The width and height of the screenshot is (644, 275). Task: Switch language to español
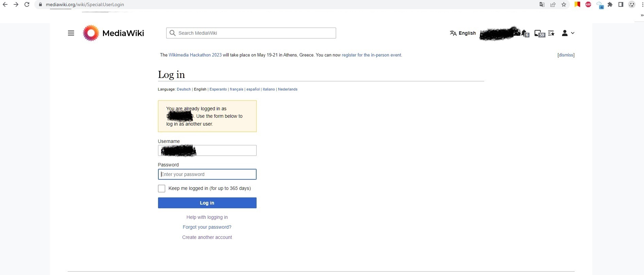[x=253, y=89]
